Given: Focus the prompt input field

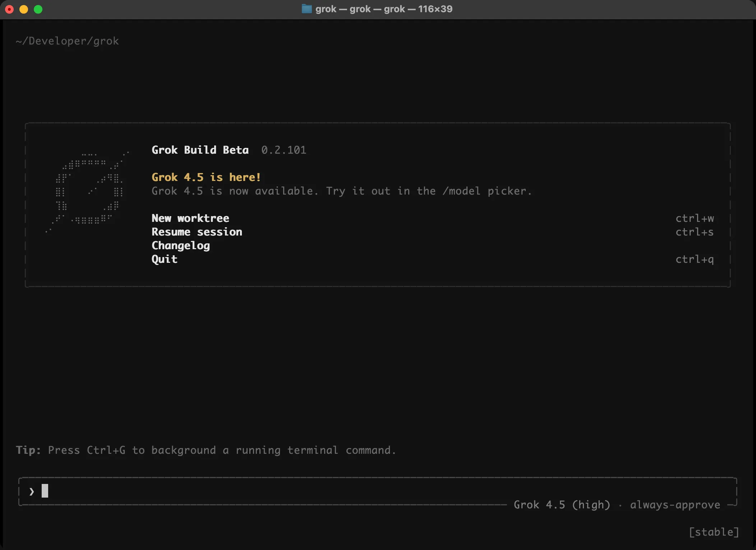Looking at the screenshot, I should tap(377, 491).
